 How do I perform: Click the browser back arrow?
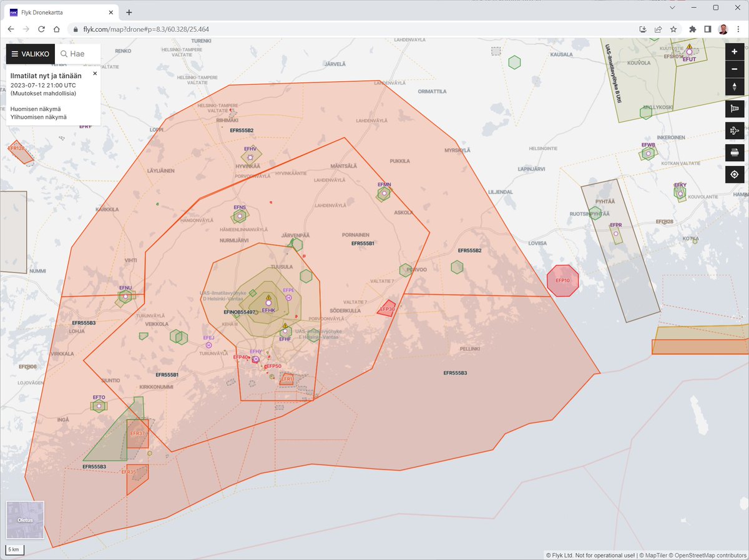click(11, 29)
